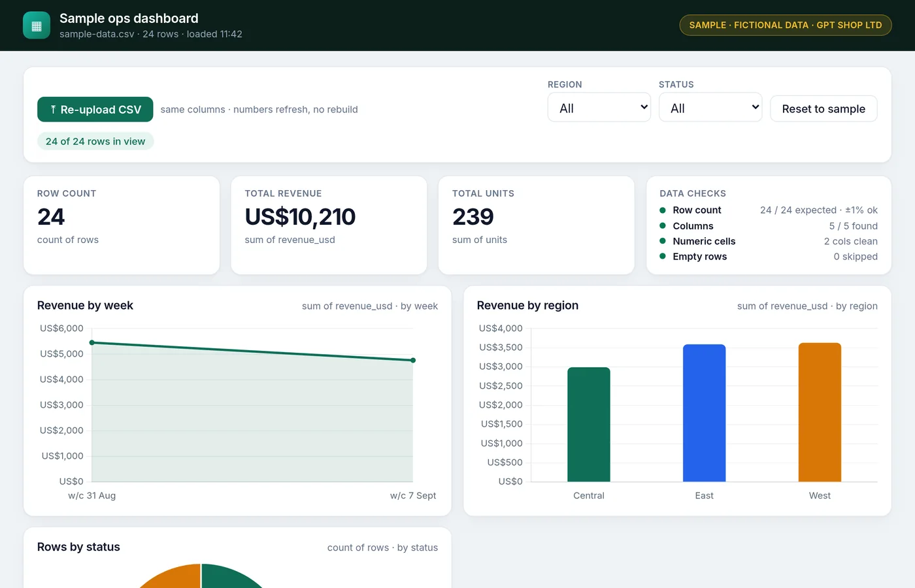Click the Central axis label
The height and width of the screenshot is (588, 915).
click(589, 495)
